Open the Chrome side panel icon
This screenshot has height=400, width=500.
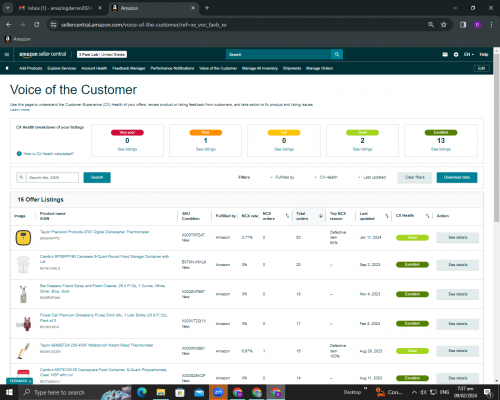[x=463, y=25]
